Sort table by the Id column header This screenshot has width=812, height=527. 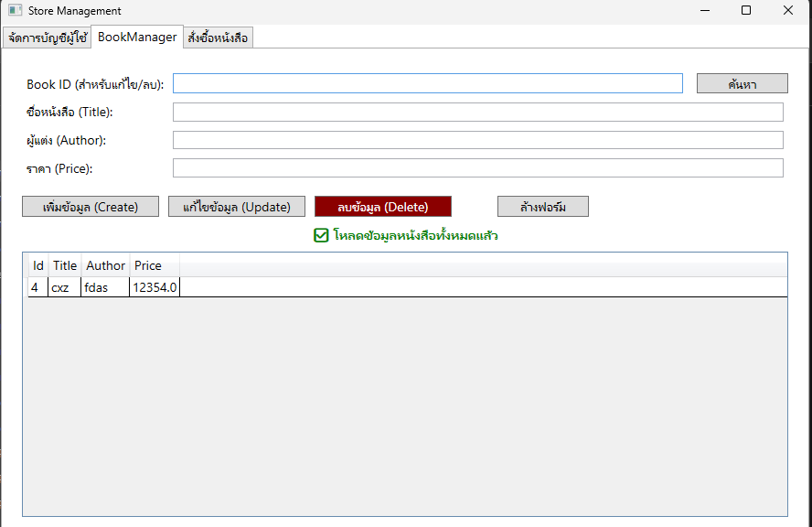(x=38, y=265)
